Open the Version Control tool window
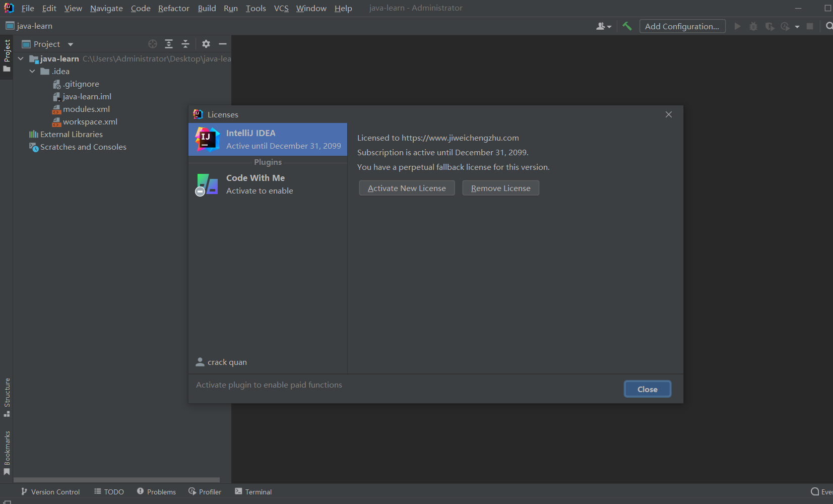Image resolution: width=833 pixels, height=504 pixels. point(50,491)
